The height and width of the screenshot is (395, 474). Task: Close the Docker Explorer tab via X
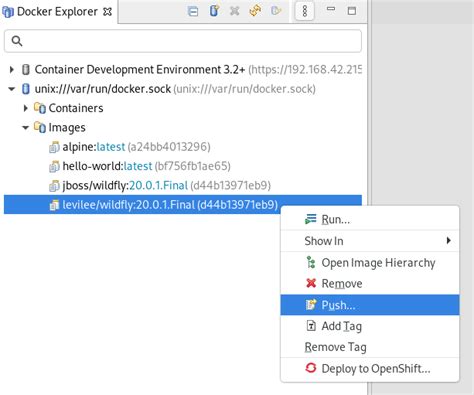coord(107,12)
